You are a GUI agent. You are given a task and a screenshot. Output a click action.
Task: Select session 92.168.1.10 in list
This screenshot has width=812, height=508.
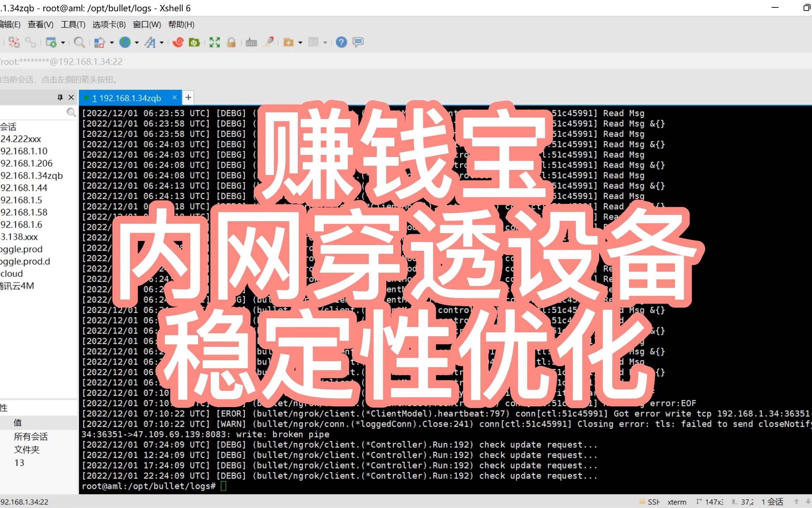24,151
